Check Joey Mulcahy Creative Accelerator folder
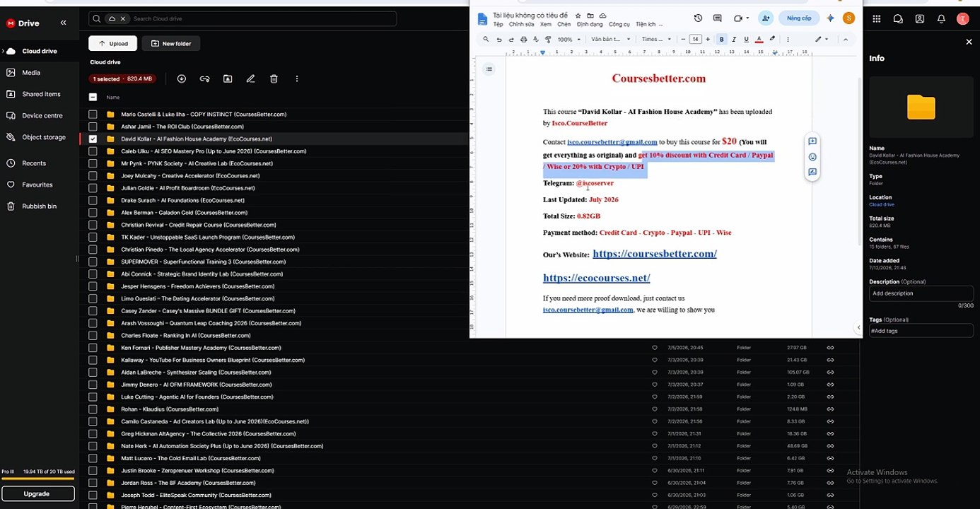The width and height of the screenshot is (980, 509). (93, 175)
